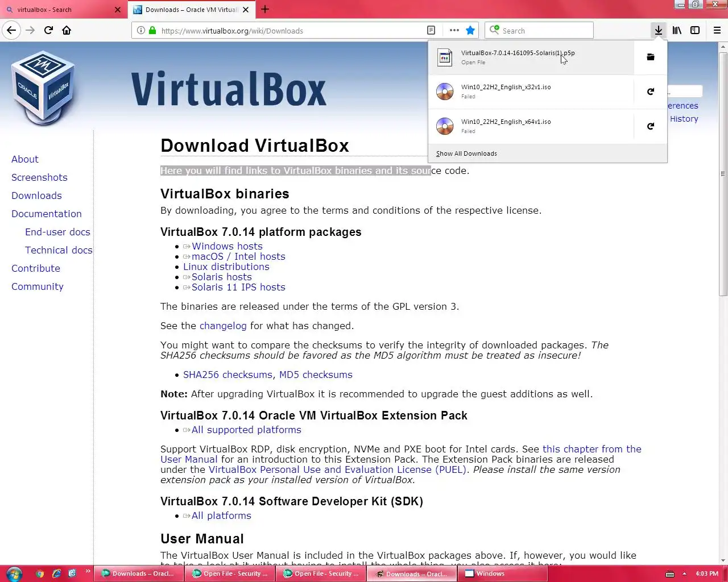This screenshot has height=582, width=728.
Task: Click the address bar URL field
Action: pos(290,31)
